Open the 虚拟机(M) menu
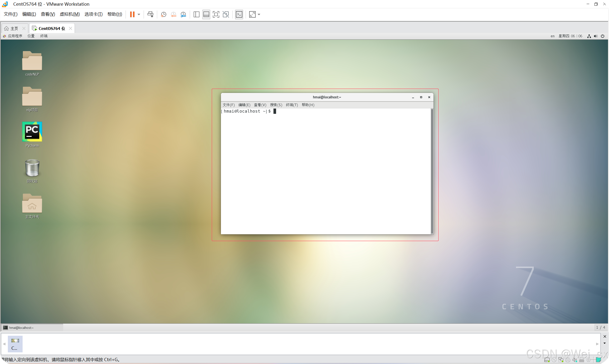Image resolution: width=609 pixels, height=364 pixels. point(70,14)
